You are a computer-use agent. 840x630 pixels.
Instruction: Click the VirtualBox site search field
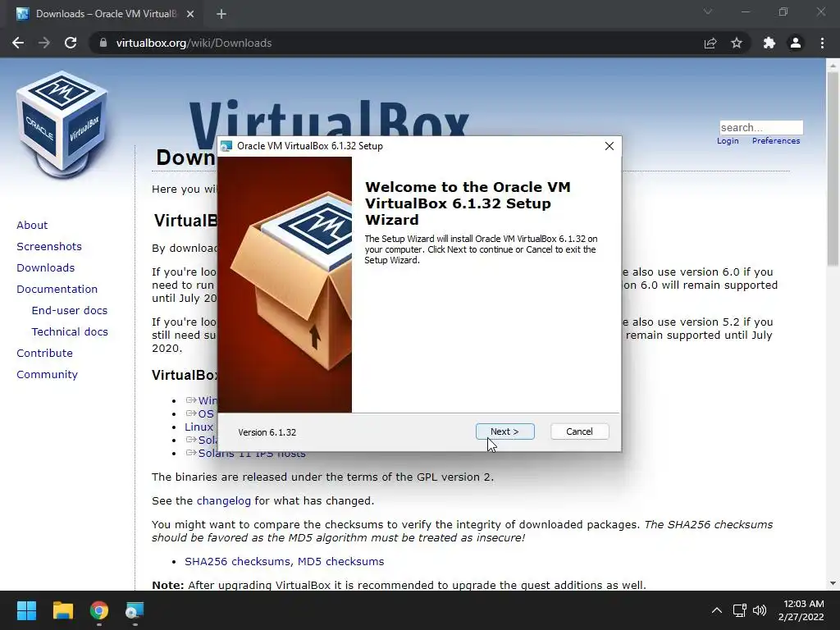760,127
